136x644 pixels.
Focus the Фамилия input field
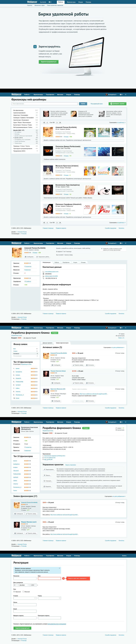tap(25, 578)
